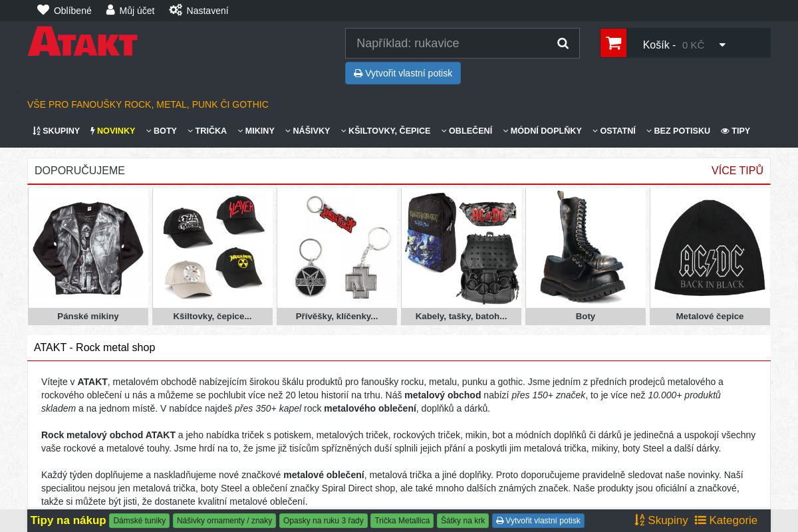
Task: Expand the Oblečení menu dropdown
Action: [467, 131]
